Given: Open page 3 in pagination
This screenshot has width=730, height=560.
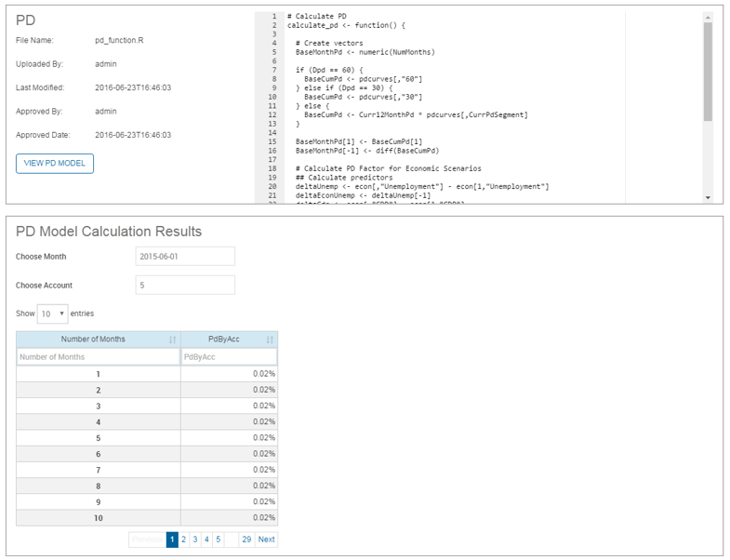Looking at the screenshot, I should coord(195,540).
